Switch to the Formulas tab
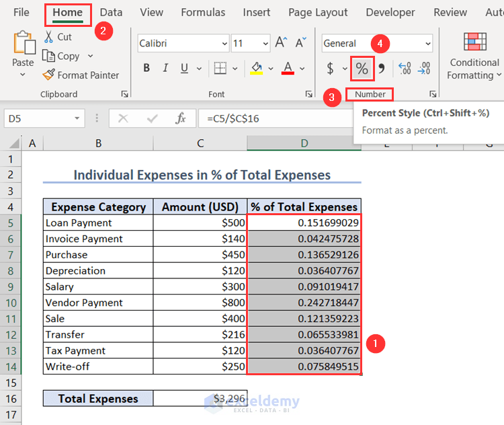Screen dimensions: 504x425 (x=203, y=12)
